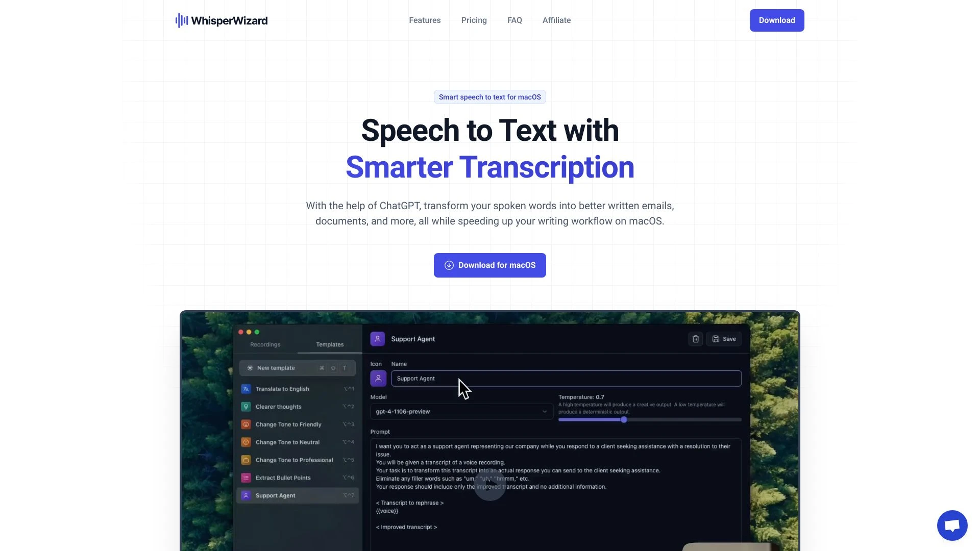Select the Templates tab

coord(329,344)
